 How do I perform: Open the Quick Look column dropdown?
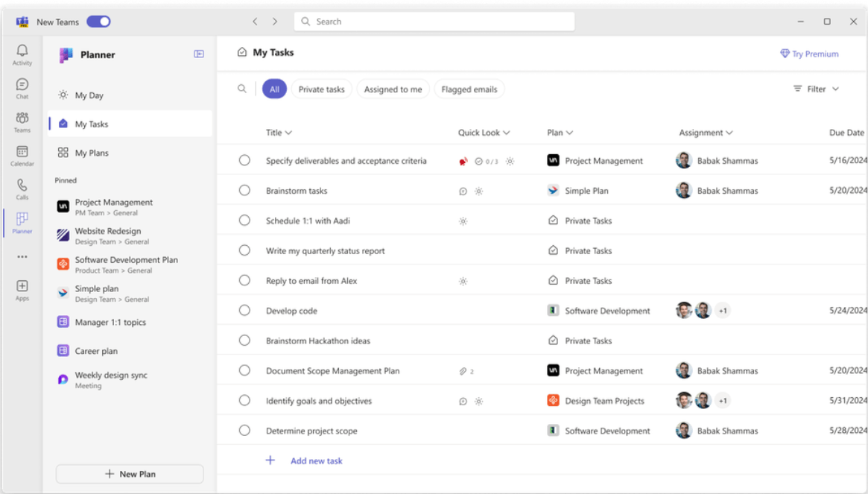[484, 133]
